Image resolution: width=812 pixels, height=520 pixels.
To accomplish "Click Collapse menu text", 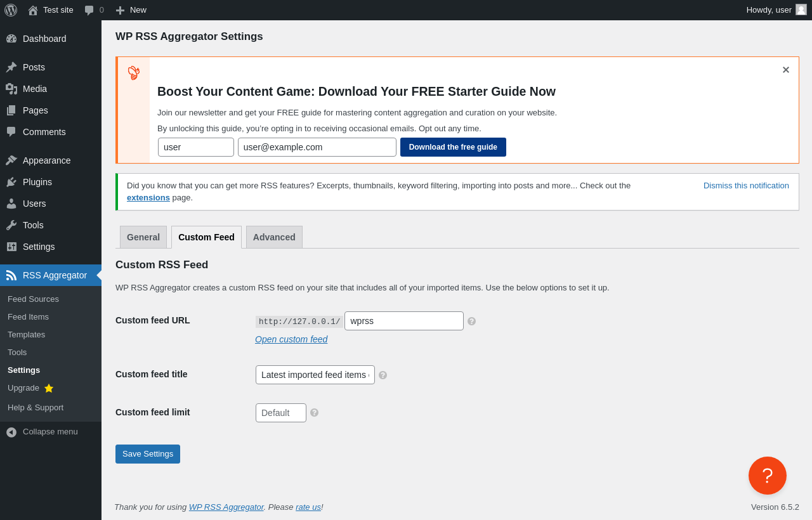I will tap(50, 432).
